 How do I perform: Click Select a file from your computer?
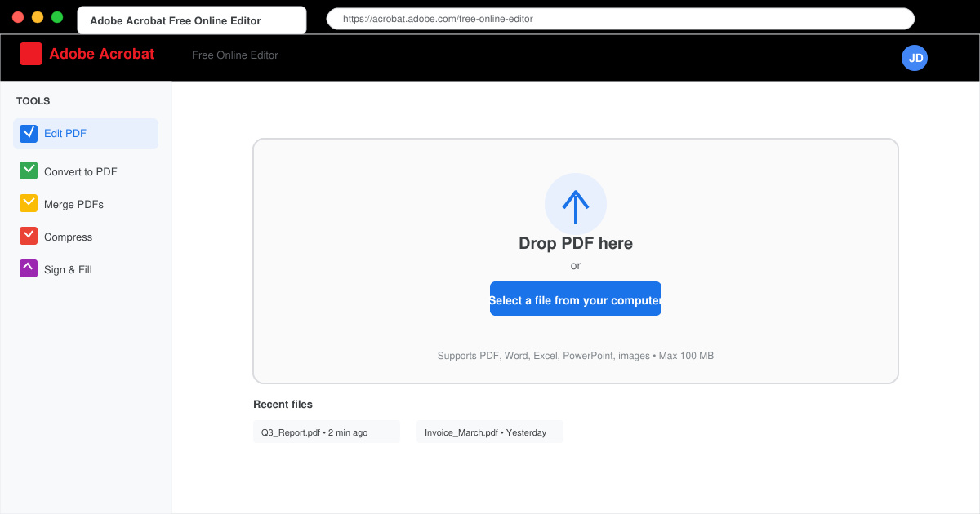coord(576,299)
